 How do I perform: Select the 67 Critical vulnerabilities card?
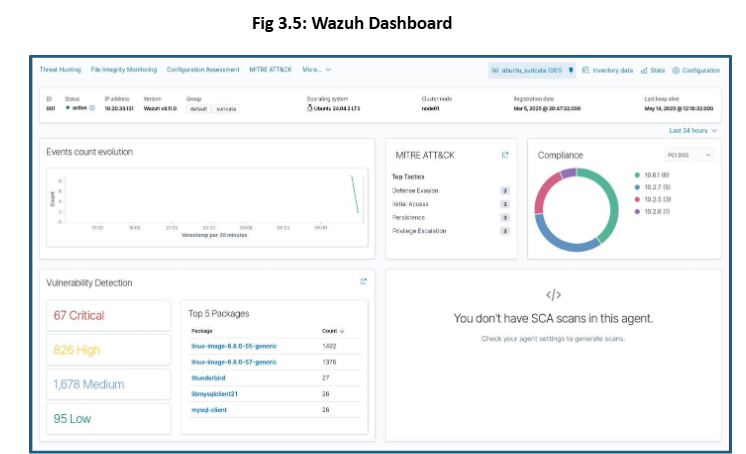pos(107,315)
